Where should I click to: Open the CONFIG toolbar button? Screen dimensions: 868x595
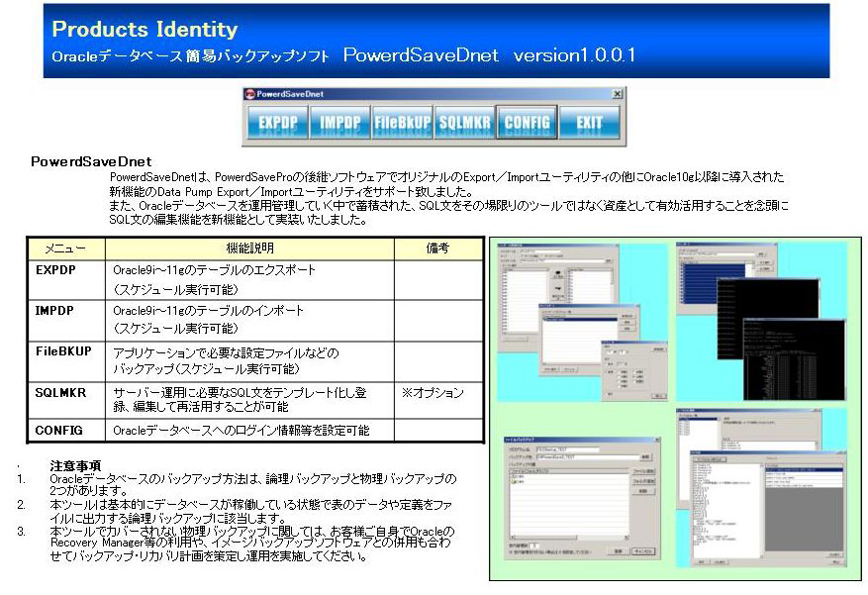click(527, 122)
